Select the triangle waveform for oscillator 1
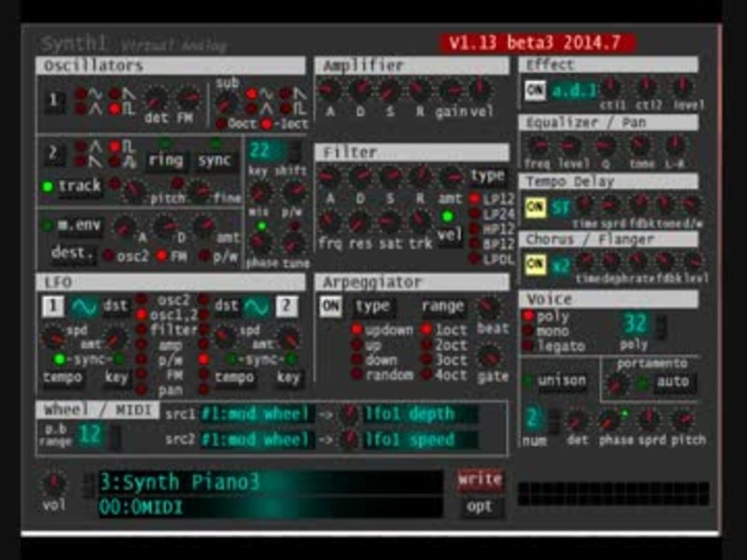The width and height of the screenshot is (747, 560). [81, 109]
